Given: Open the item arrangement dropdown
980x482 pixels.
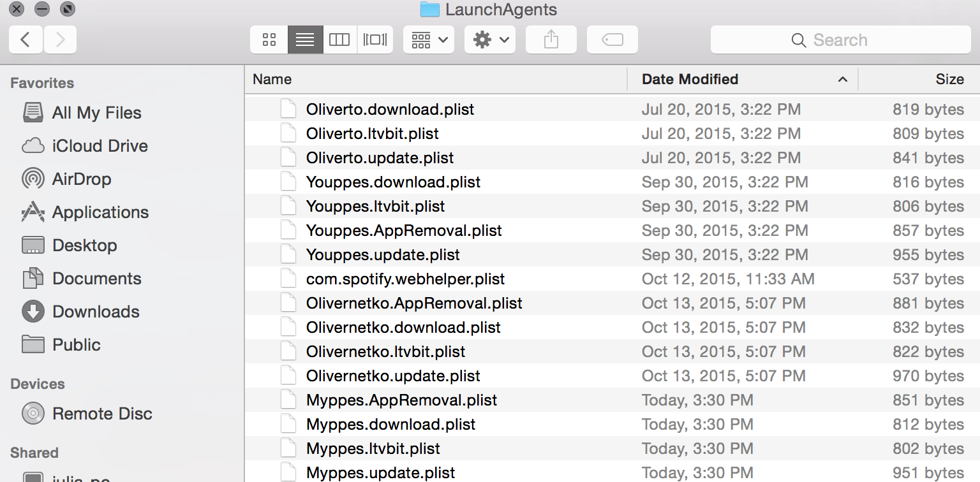Looking at the screenshot, I should click(x=428, y=40).
